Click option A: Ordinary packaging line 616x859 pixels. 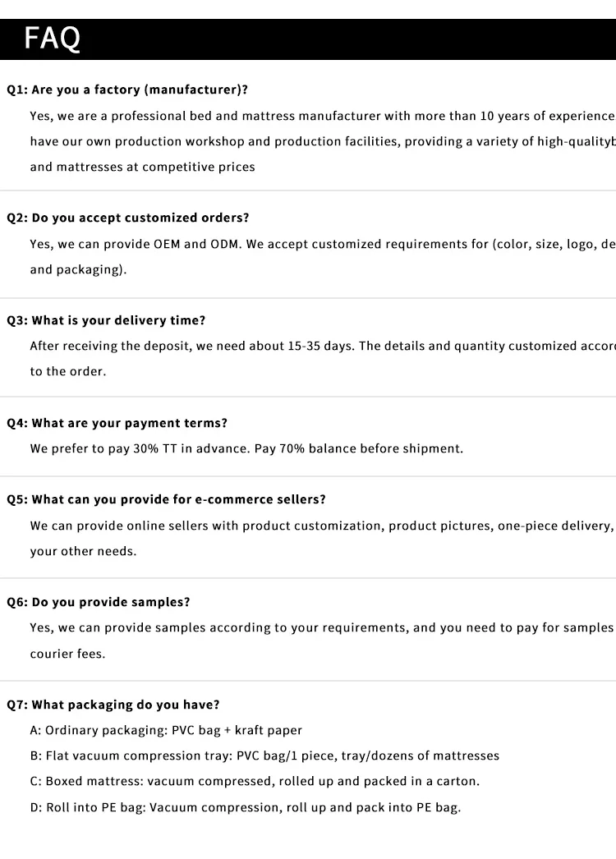click(166, 730)
